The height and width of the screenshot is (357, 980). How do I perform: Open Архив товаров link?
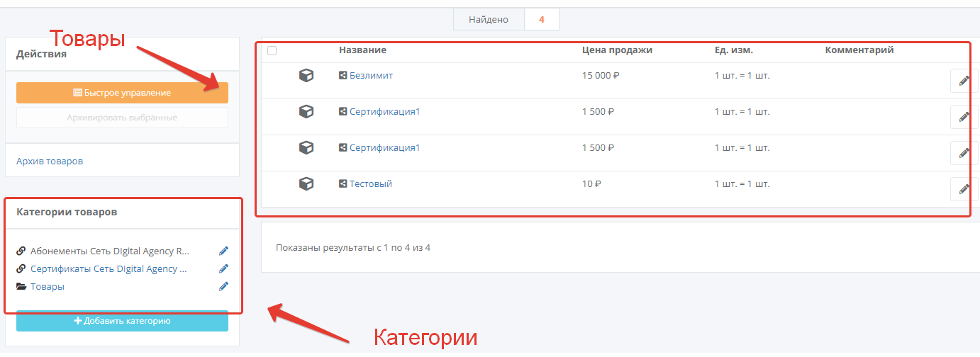point(50,161)
